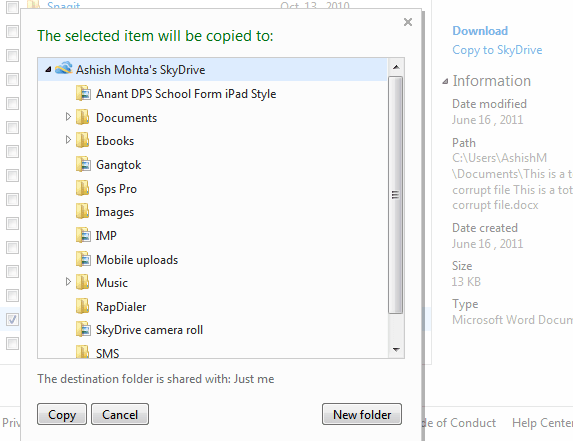Pick the Mobile uploads folder label
Screen dimensions: 573x441
point(137,260)
